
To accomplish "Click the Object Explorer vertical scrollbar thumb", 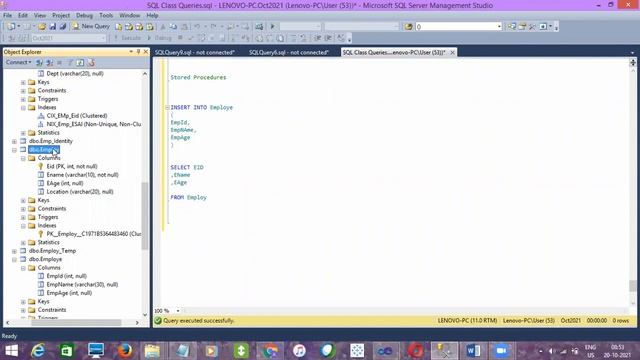I will [144, 216].
